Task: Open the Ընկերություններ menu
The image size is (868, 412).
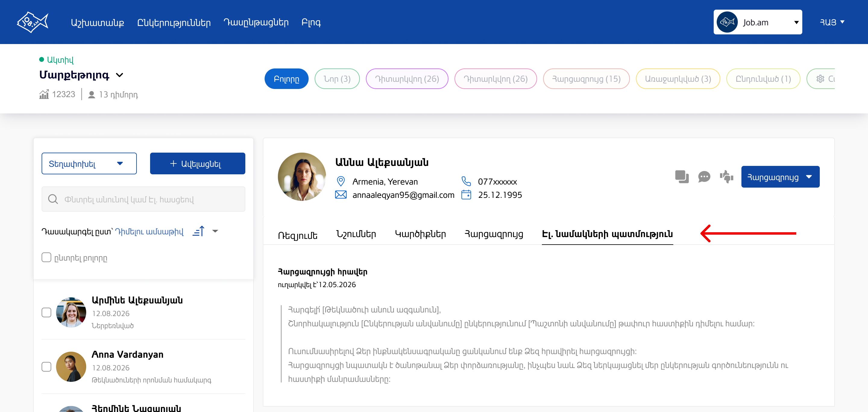Action: point(174,22)
